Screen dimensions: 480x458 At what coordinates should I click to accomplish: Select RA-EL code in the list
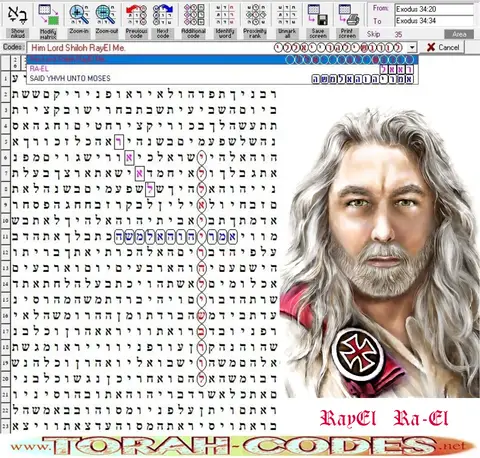[x=222, y=69]
